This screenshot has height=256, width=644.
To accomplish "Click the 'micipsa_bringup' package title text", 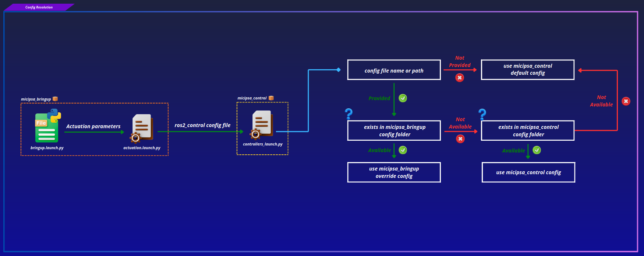I will coord(36,99).
